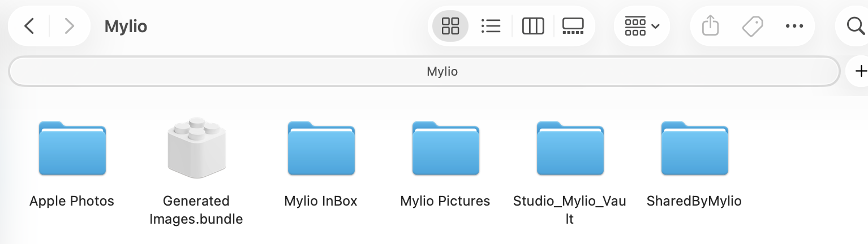
Task: Go back to the previous folder
Action: 29,26
